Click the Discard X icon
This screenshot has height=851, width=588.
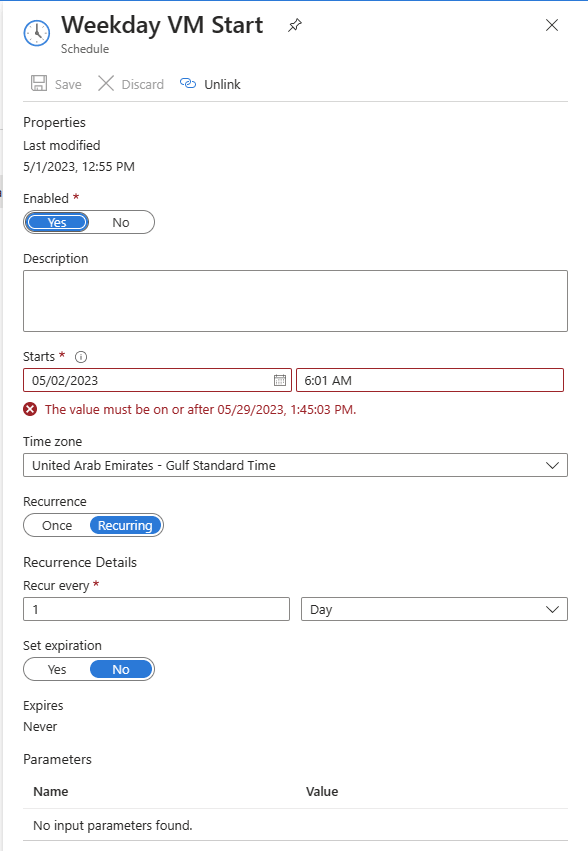point(106,84)
